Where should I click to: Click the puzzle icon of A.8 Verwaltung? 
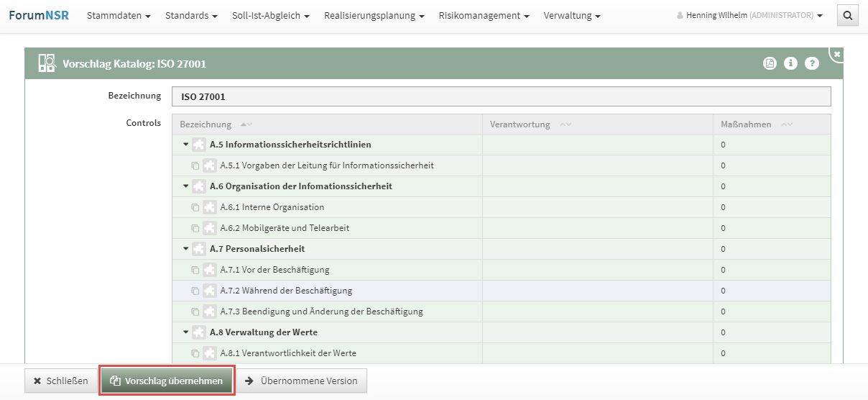(x=199, y=332)
